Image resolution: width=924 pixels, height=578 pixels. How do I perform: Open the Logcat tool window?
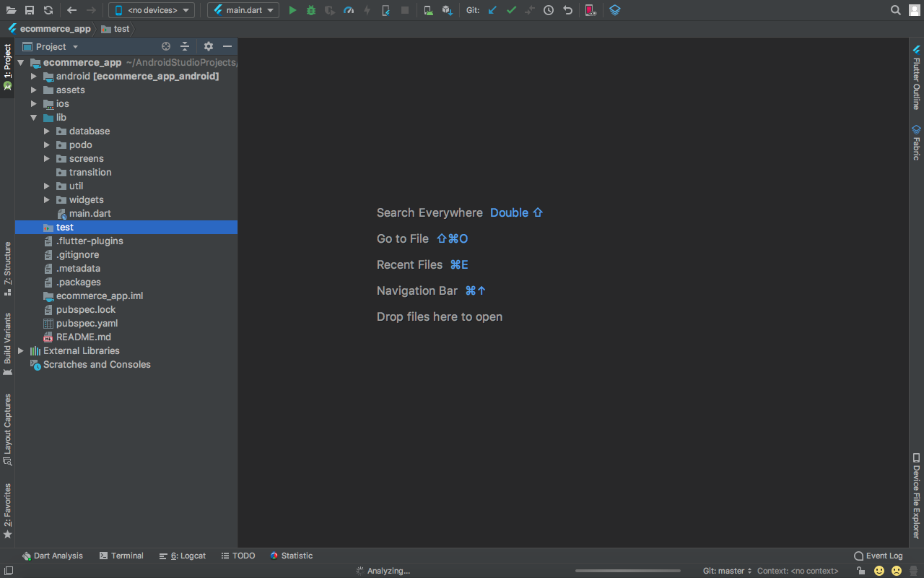point(183,556)
